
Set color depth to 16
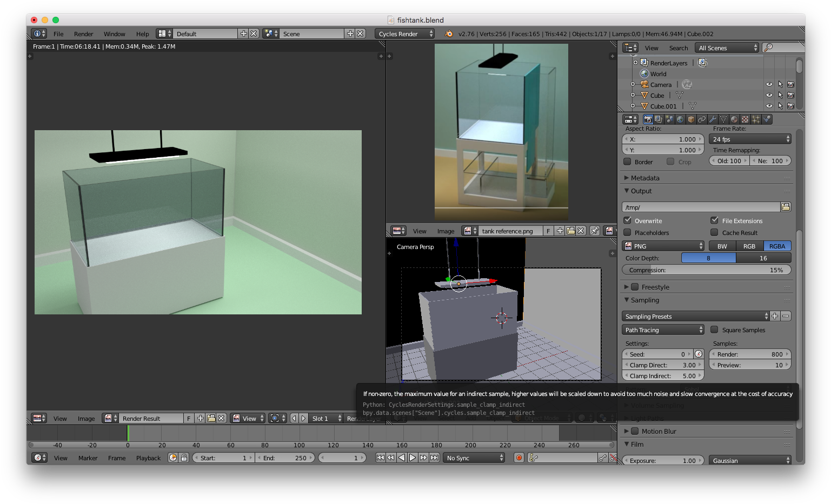(763, 258)
